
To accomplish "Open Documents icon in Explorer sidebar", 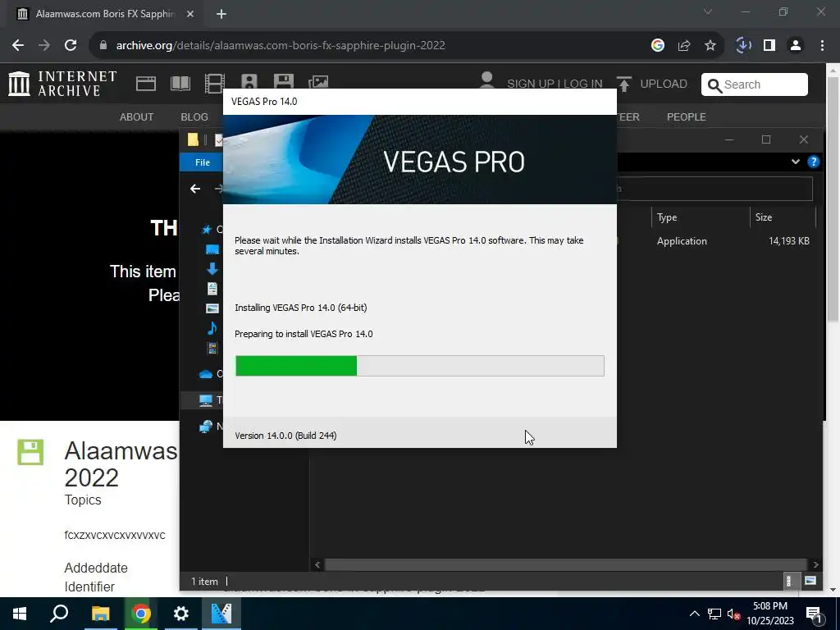I will [x=212, y=289].
